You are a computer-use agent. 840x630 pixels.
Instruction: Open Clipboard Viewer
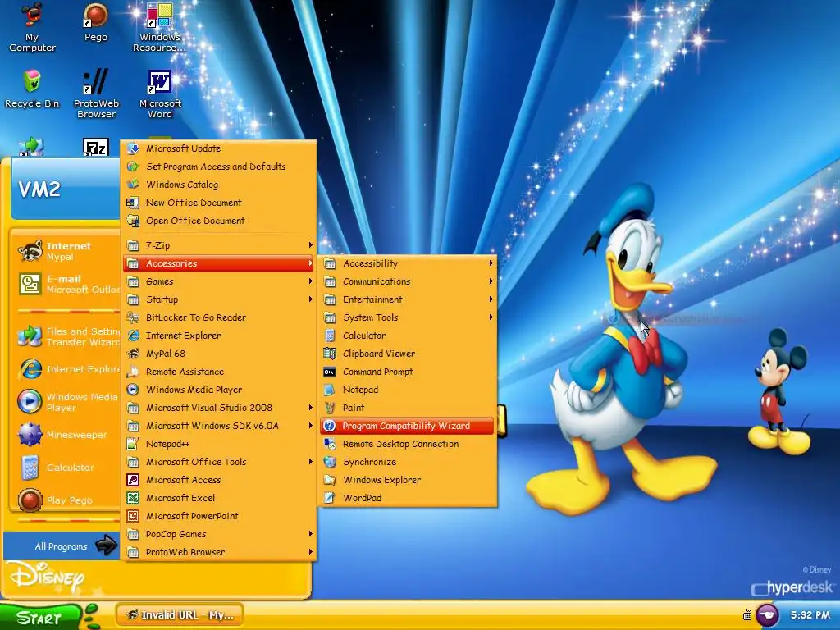(408, 354)
